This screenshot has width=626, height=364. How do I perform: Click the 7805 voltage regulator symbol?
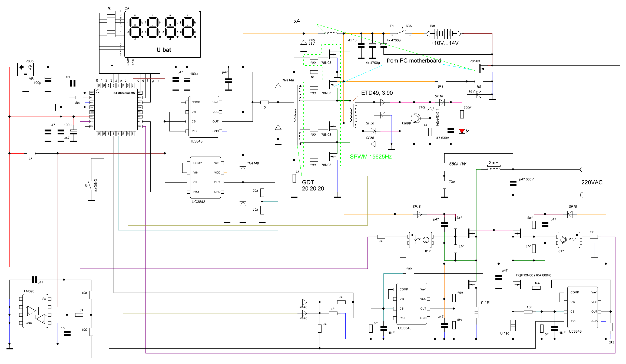25,69
